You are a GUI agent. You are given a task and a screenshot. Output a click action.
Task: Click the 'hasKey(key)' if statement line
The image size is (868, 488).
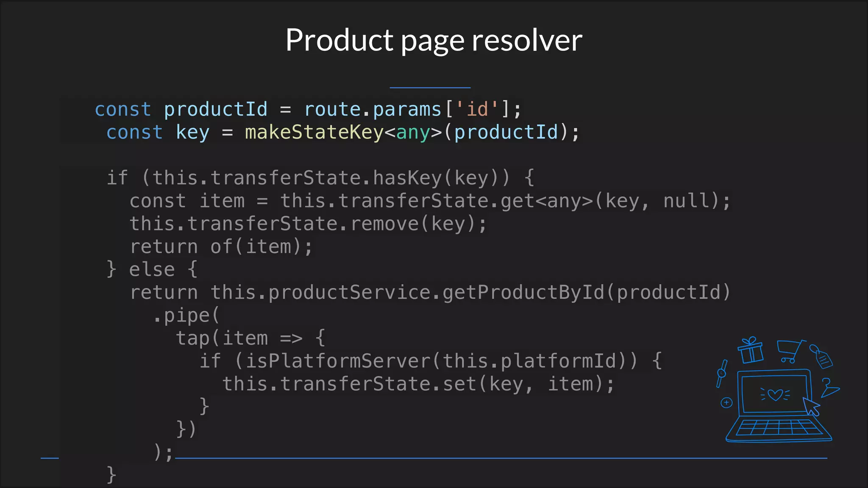tap(320, 178)
